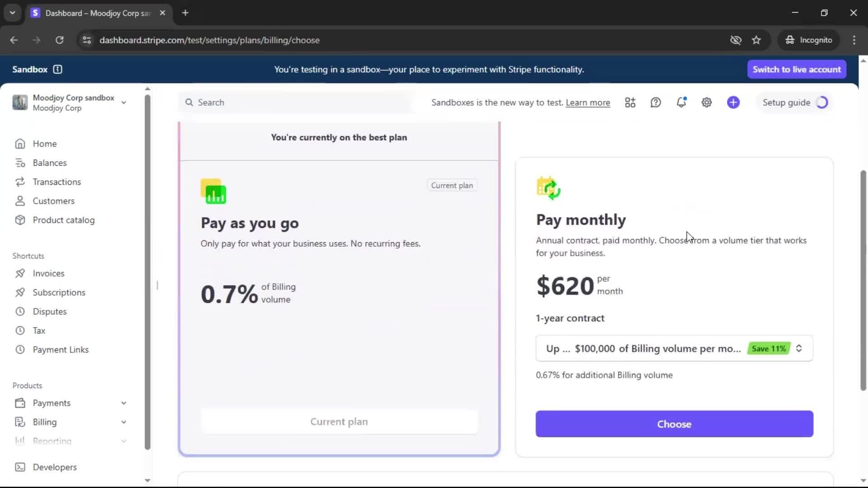Image resolution: width=868 pixels, height=488 pixels.
Task: Click the Sandbox info icon
Action: point(57,69)
